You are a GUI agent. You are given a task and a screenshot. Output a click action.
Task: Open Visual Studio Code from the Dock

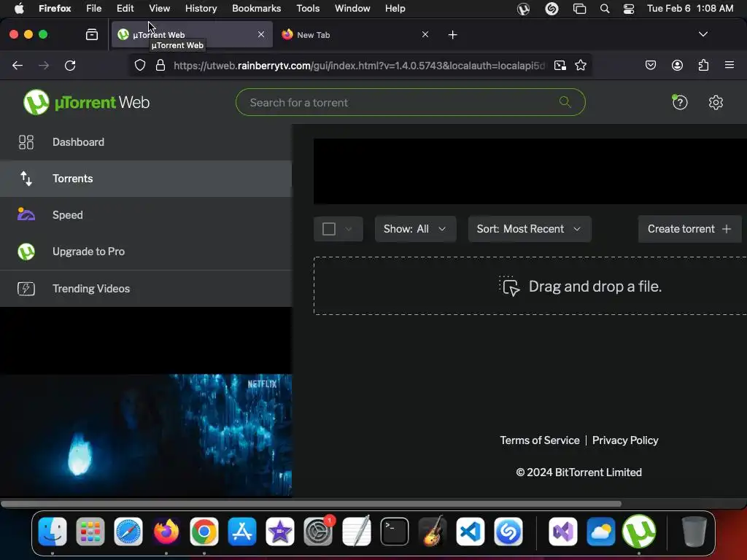pos(471,532)
